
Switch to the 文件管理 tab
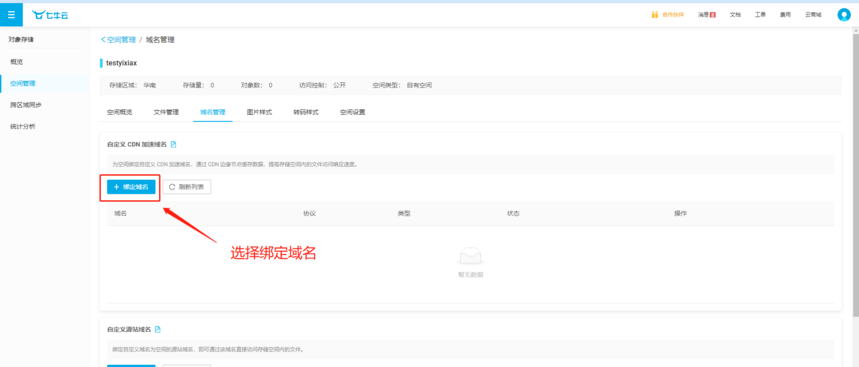coord(166,112)
